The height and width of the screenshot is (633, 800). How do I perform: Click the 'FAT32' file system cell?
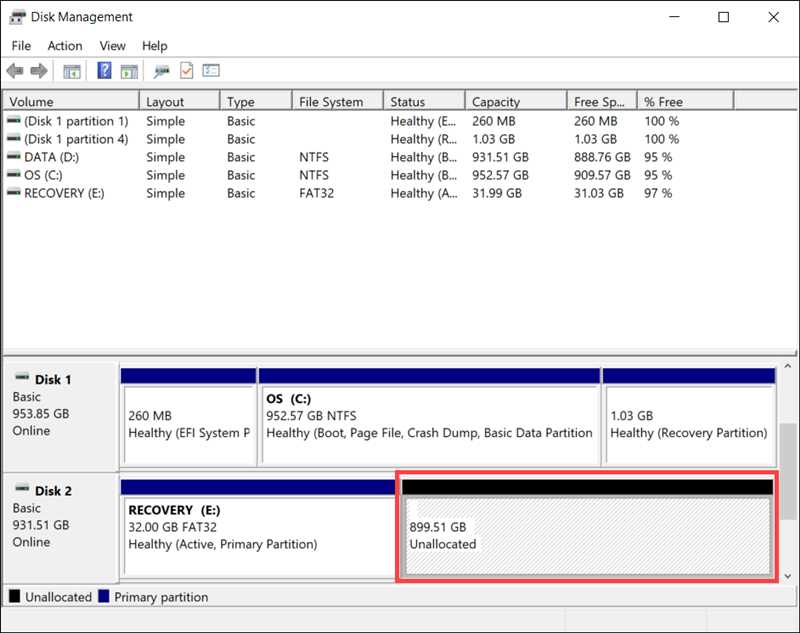coord(316,193)
